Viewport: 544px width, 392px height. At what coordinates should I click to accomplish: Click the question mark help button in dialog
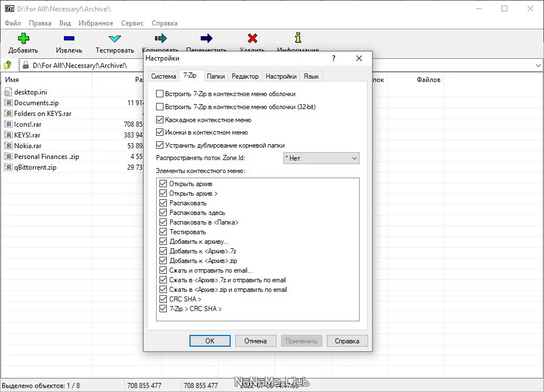pos(334,58)
